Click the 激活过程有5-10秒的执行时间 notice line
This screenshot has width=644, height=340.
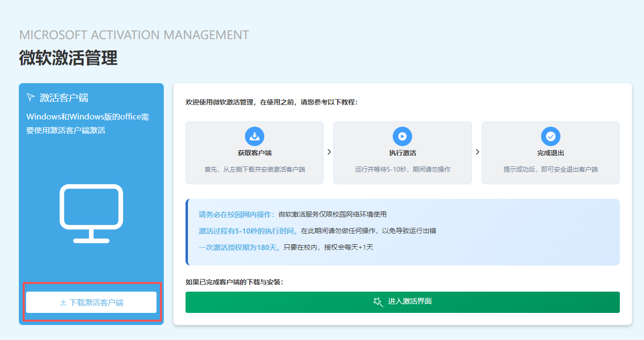[317, 231]
